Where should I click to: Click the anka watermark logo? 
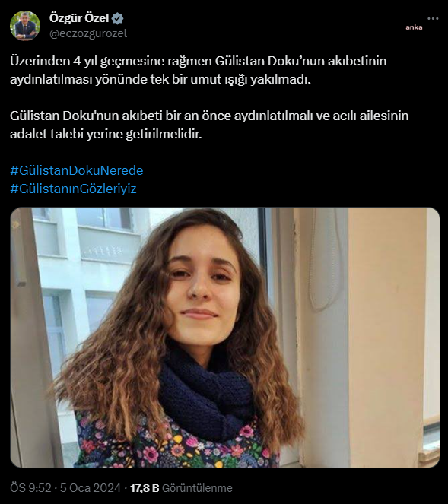tap(414, 27)
